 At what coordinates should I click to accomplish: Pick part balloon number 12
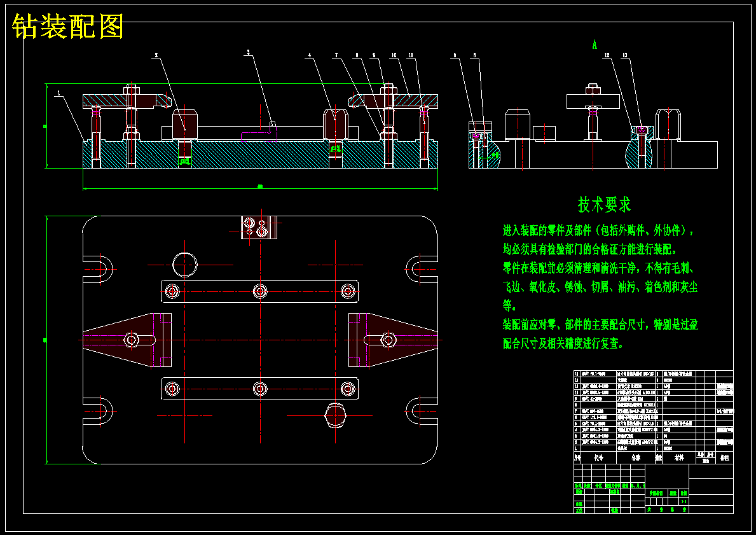(607, 55)
